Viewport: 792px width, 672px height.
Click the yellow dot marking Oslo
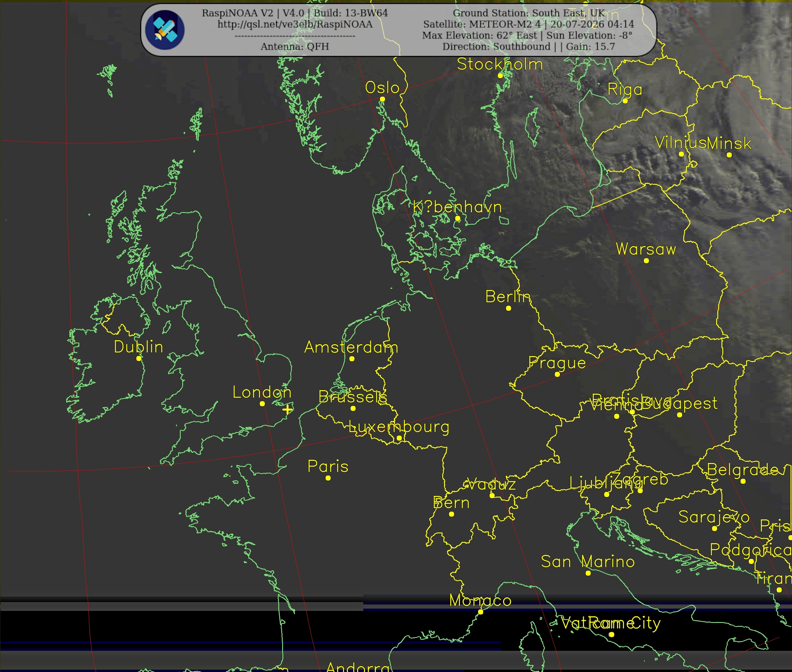(x=382, y=99)
